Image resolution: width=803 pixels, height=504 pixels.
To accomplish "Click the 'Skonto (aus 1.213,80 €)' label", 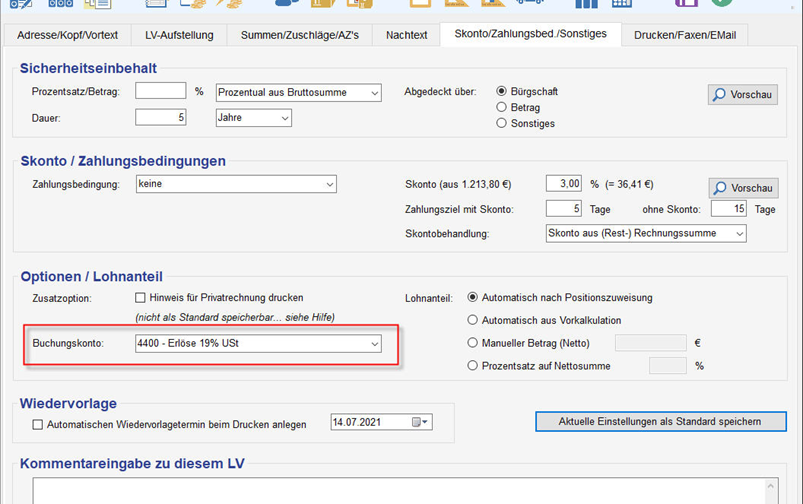I will [x=458, y=184].
